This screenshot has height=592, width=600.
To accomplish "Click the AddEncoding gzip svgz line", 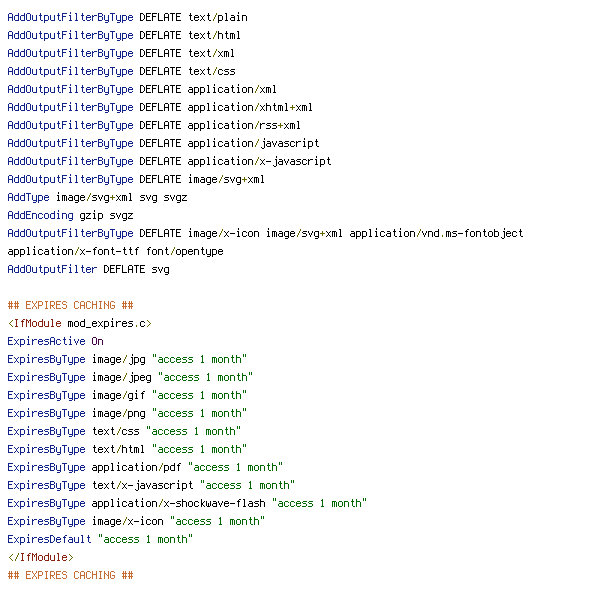I will (70, 215).
